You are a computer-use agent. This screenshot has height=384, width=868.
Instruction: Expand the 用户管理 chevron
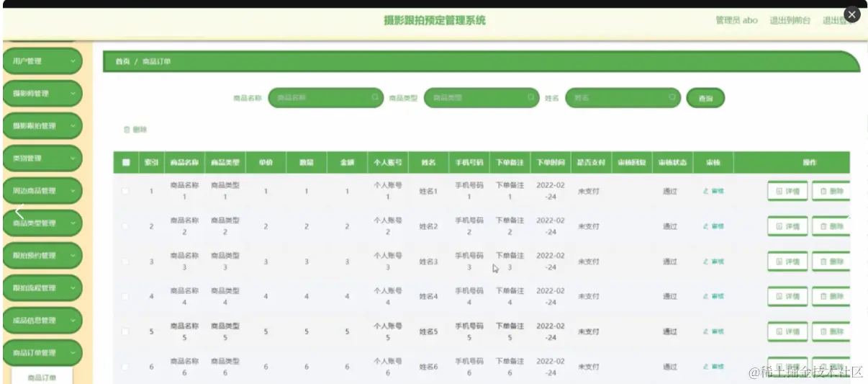click(x=73, y=61)
